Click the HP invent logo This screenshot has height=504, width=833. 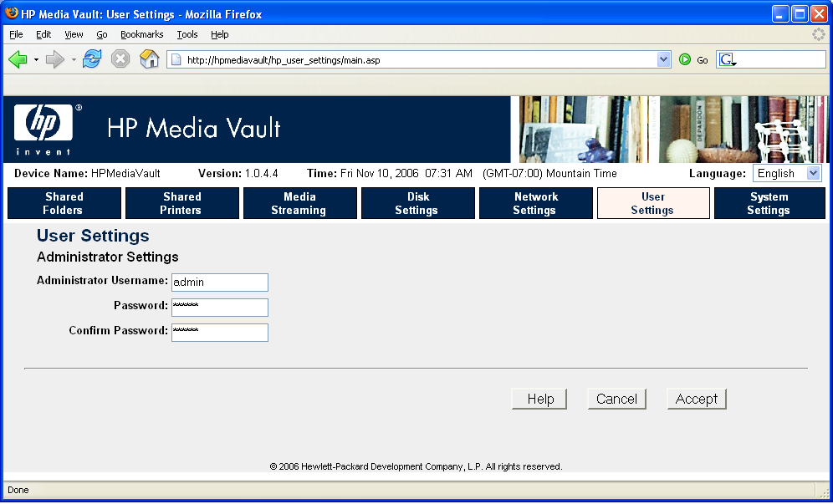pyautogui.click(x=43, y=128)
